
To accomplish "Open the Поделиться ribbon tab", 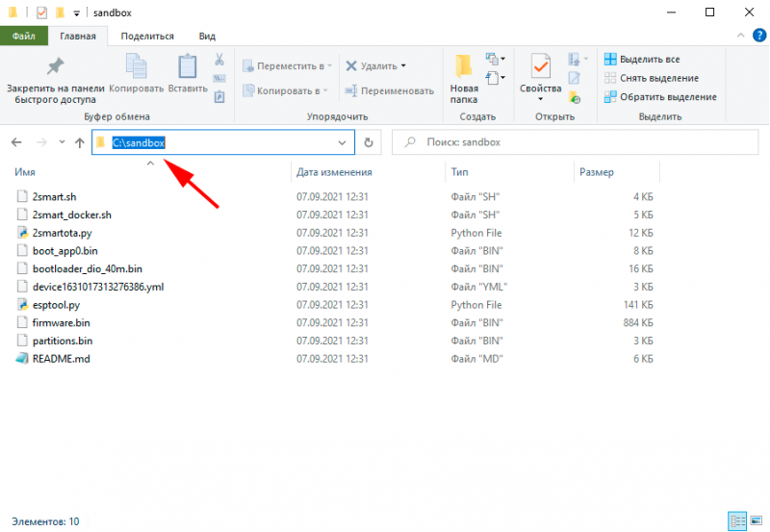I will tap(147, 37).
